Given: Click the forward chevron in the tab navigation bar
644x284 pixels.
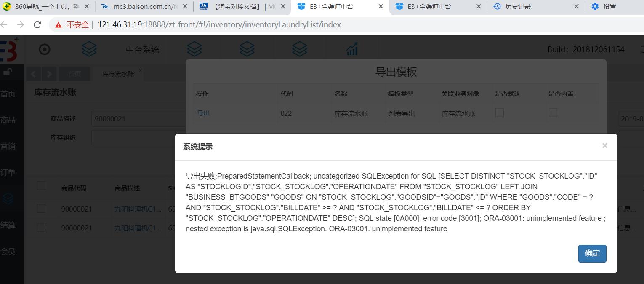Looking at the screenshot, I should (x=49, y=74).
